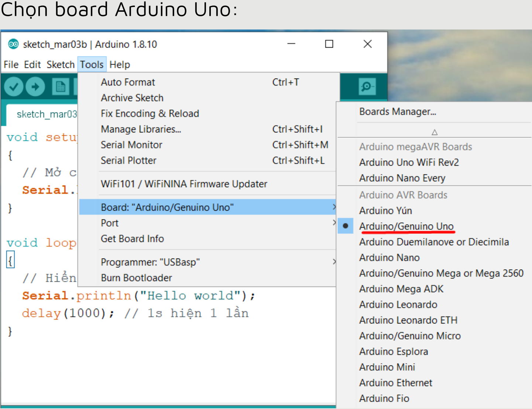
Task: Open the Sketch menu
Action: (61, 65)
